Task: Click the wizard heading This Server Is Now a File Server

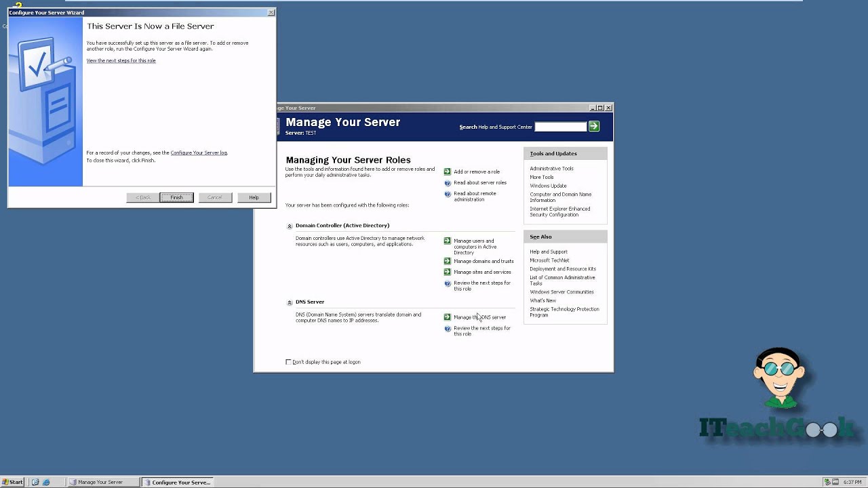Action: click(151, 26)
